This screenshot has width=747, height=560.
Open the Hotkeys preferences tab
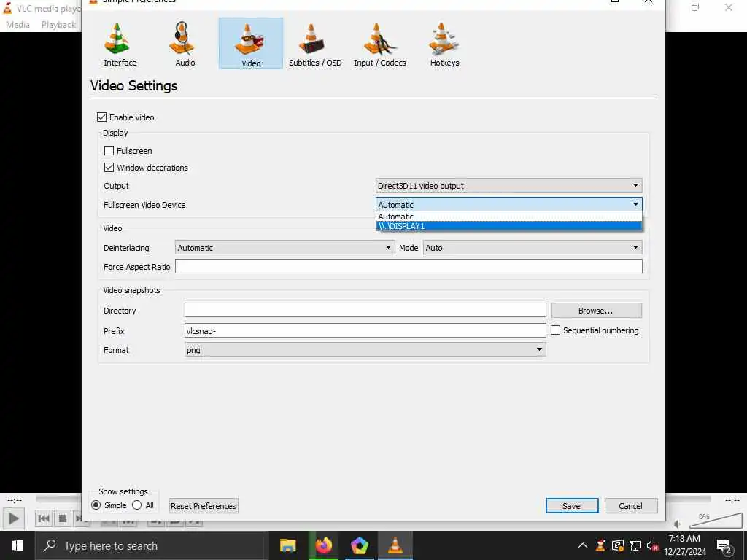[x=444, y=44]
